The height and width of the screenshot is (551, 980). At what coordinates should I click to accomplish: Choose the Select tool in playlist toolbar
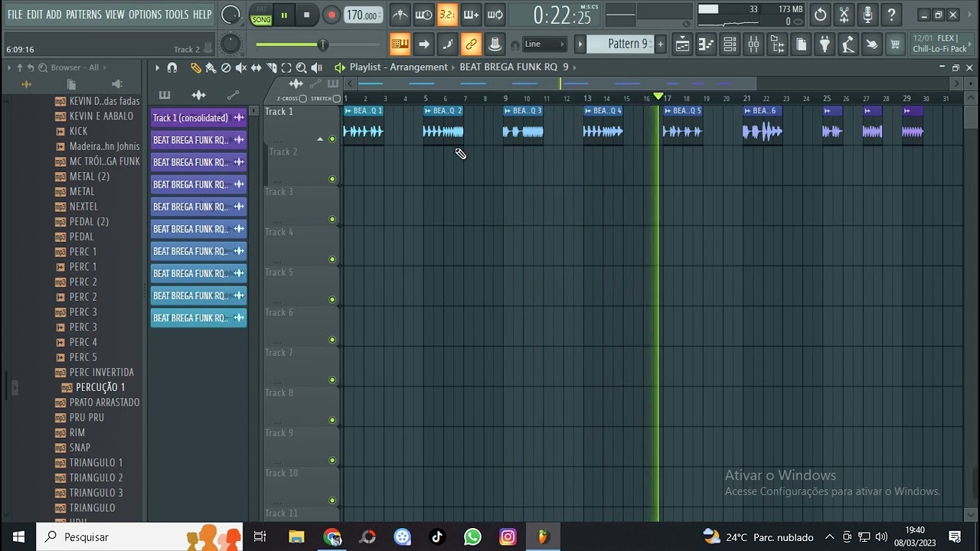(x=286, y=67)
